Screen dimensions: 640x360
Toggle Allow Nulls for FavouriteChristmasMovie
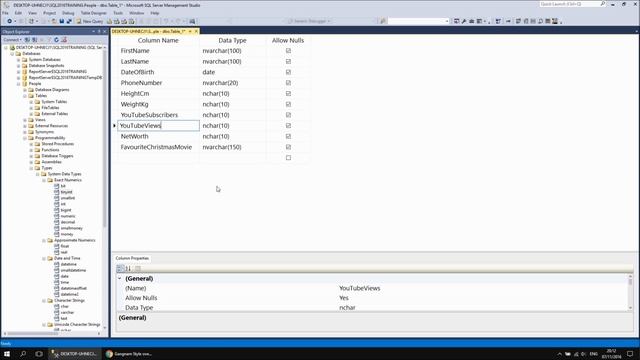click(289, 147)
